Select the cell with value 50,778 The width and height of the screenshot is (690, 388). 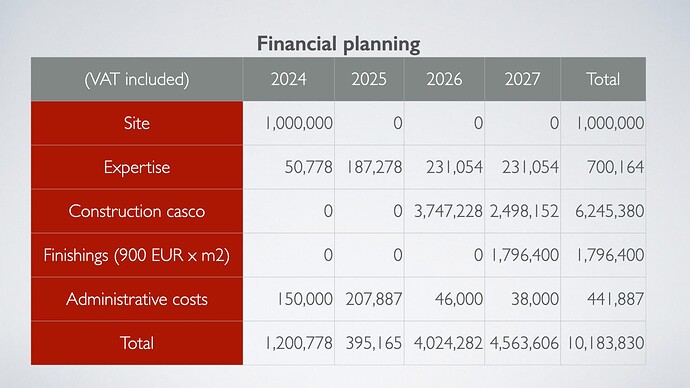pyautogui.click(x=289, y=167)
